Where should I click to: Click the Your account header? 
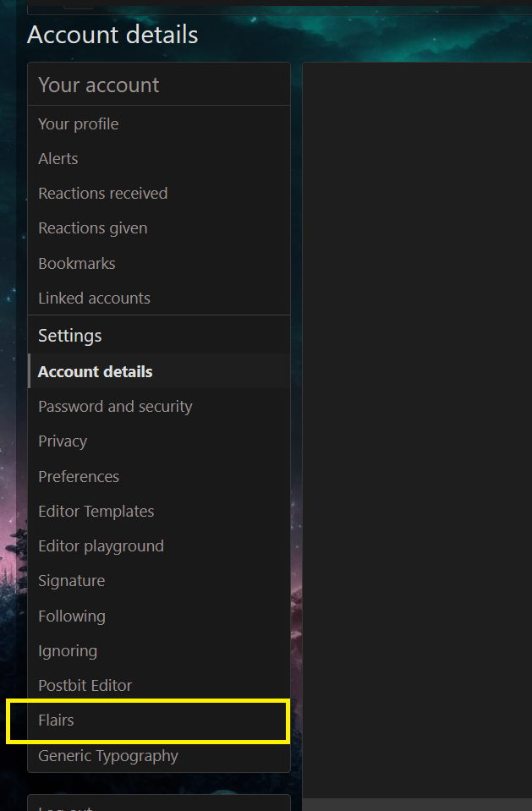(98, 85)
